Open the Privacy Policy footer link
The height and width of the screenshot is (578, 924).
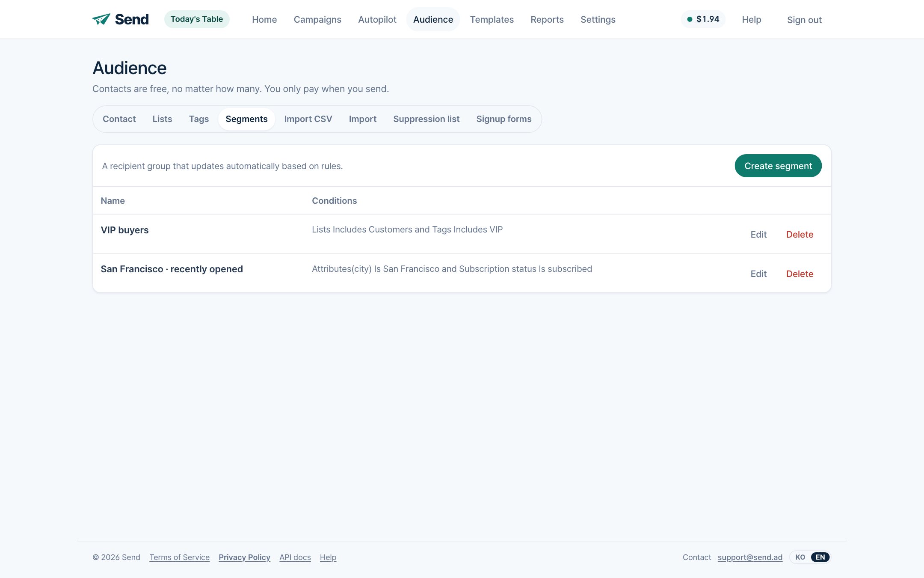point(244,557)
